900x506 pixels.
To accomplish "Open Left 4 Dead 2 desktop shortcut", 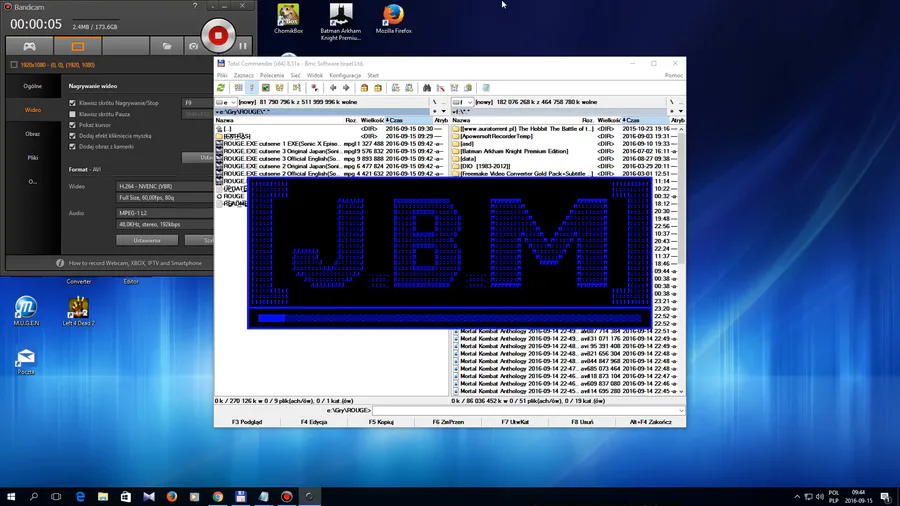I will [x=79, y=311].
